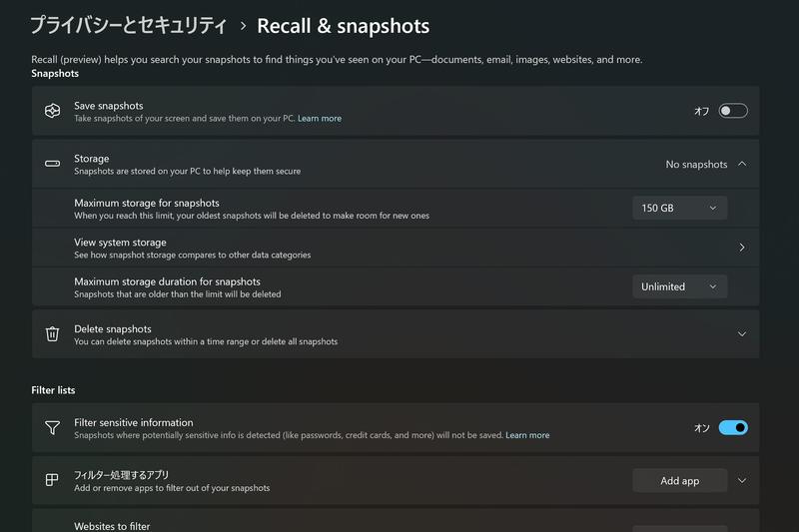Expand the filter apps list chevron
Viewport: 799px width, 532px height.
[742, 480]
